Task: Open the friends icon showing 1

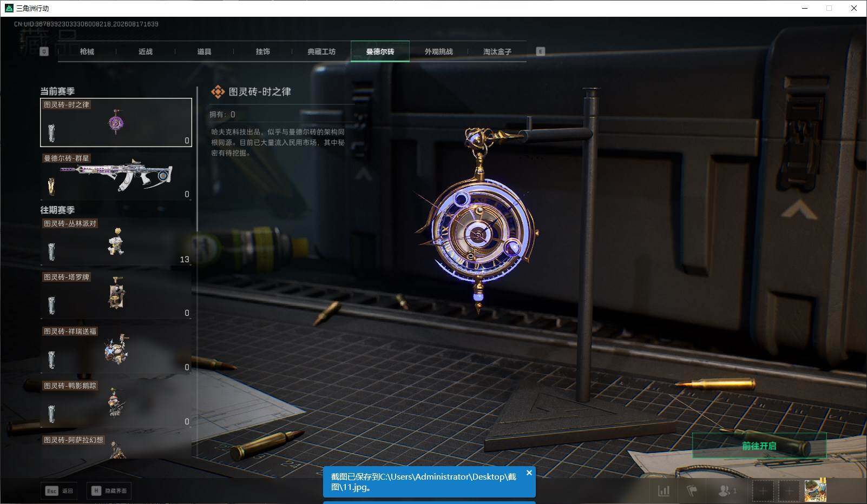Action: [727, 490]
